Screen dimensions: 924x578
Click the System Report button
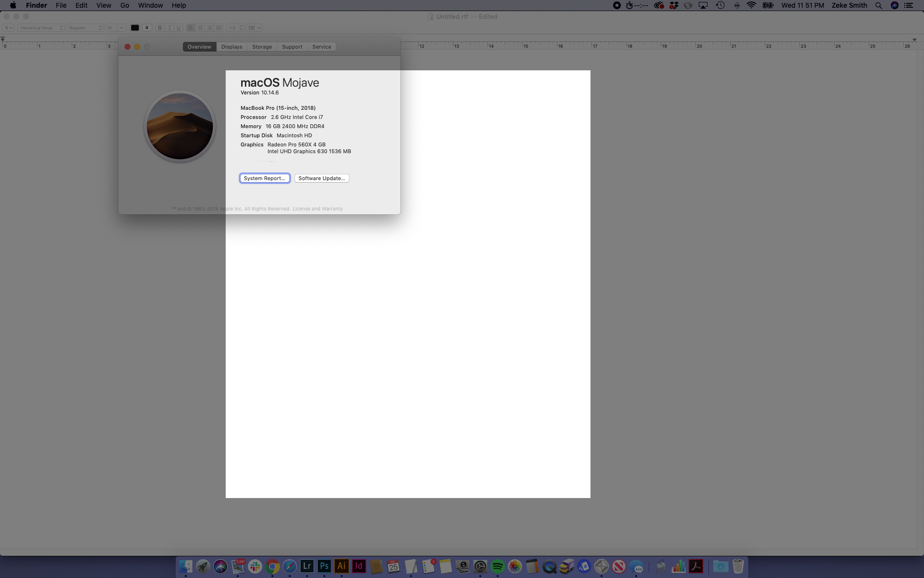click(264, 178)
